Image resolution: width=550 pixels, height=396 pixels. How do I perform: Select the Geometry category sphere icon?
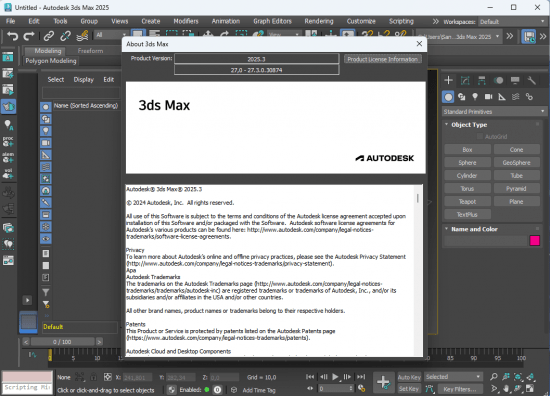pos(448,97)
